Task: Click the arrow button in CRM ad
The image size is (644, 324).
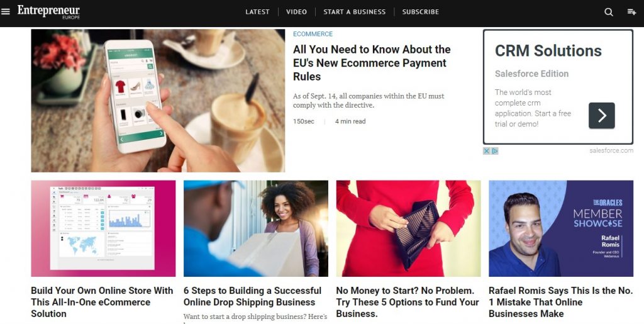Action: point(601,115)
